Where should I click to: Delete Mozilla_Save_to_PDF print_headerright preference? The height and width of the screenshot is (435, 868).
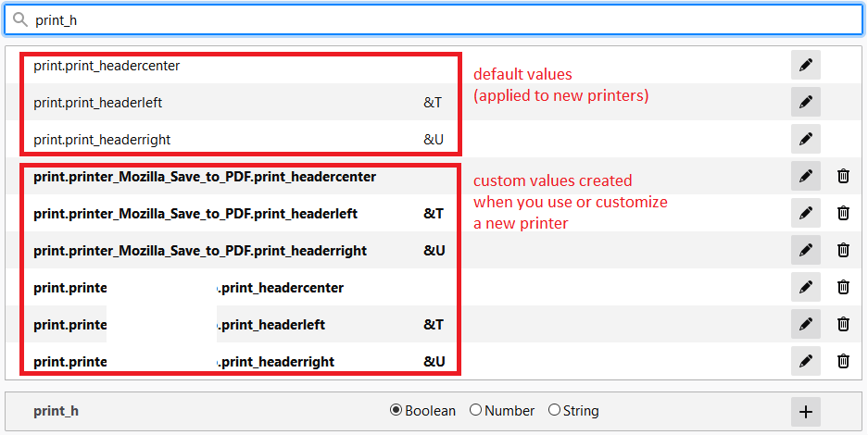(x=843, y=250)
